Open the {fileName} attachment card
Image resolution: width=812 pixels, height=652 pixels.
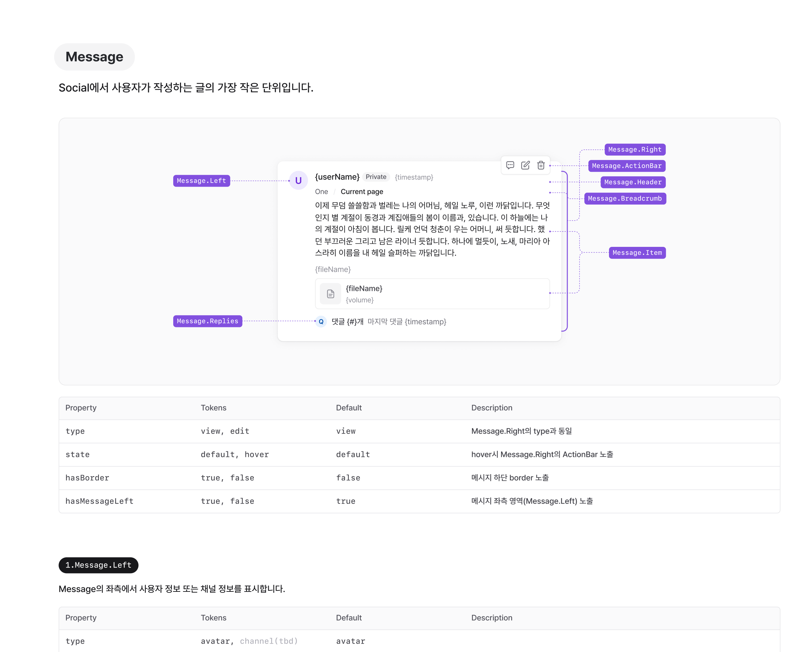pos(432,294)
